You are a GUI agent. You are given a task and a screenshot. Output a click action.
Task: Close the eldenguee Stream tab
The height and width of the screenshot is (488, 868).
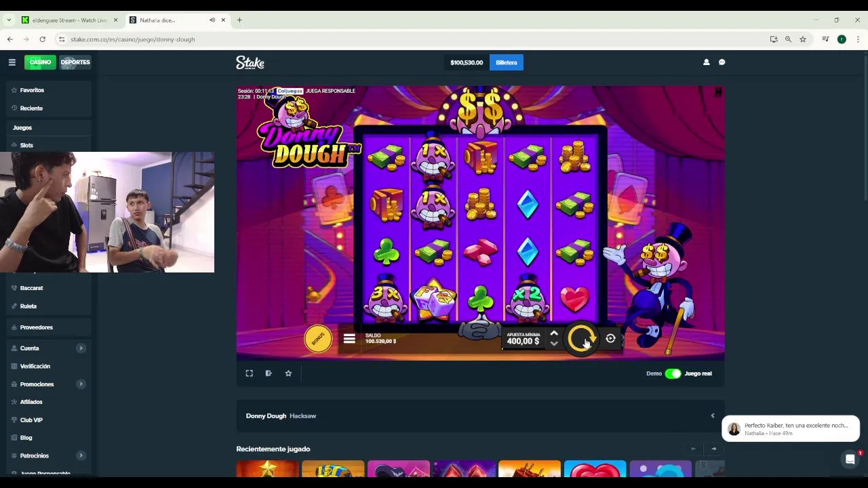coord(115,20)
